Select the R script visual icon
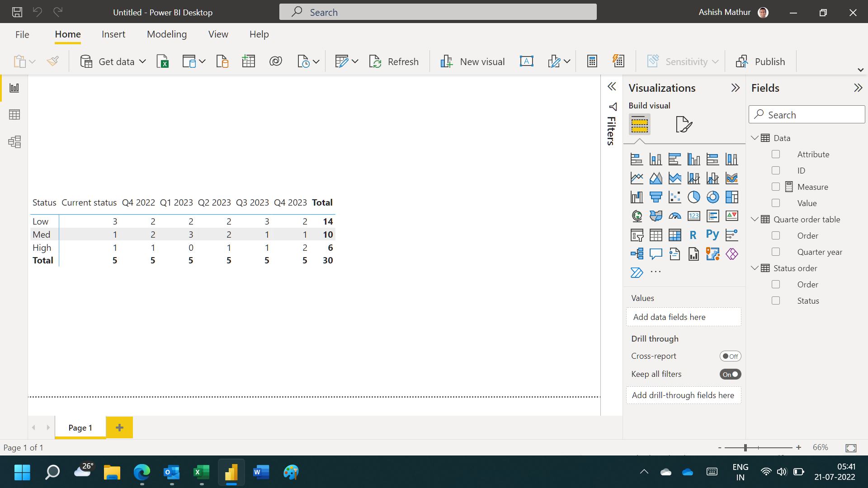 pos(693,235)
